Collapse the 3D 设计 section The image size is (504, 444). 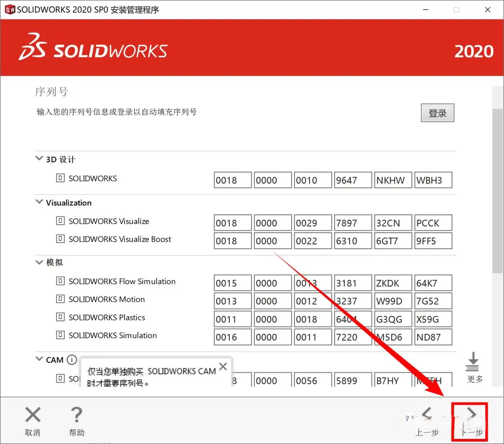39,159
